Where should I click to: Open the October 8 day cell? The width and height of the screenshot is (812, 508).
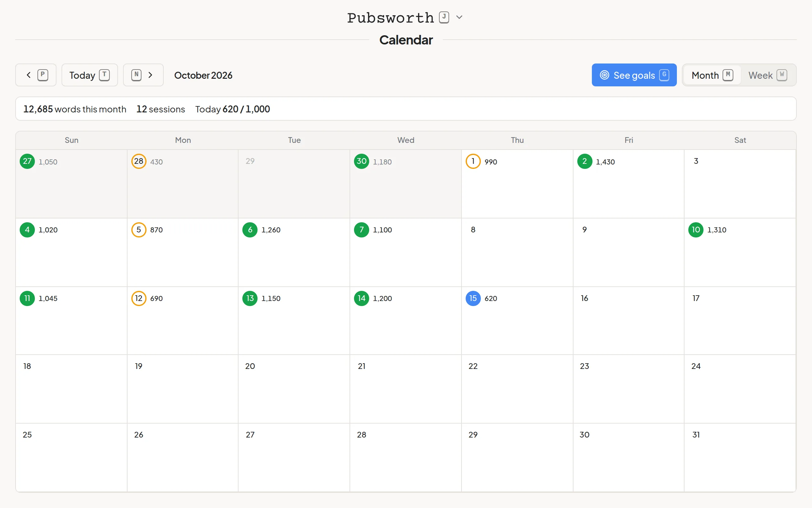point(517,252)
